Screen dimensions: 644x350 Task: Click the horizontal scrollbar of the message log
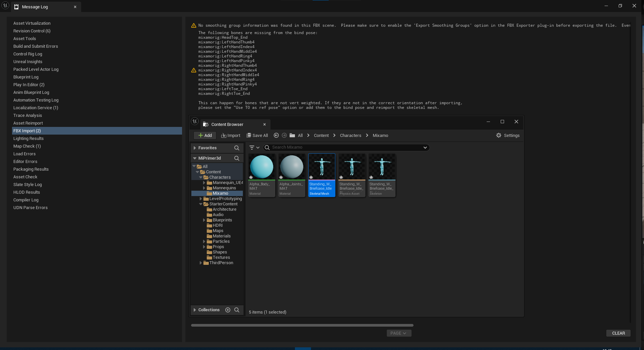tap(302, 325)
